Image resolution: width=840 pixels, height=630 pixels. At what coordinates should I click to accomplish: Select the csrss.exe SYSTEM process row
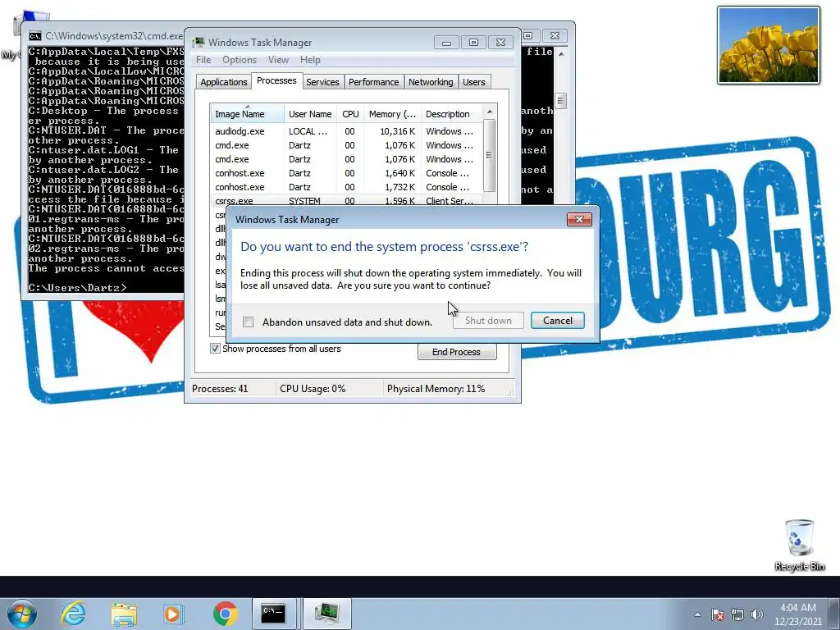(346, 201)
